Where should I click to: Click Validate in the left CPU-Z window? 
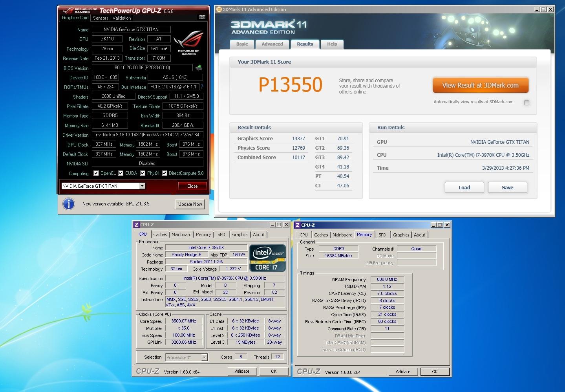[242, 371]
